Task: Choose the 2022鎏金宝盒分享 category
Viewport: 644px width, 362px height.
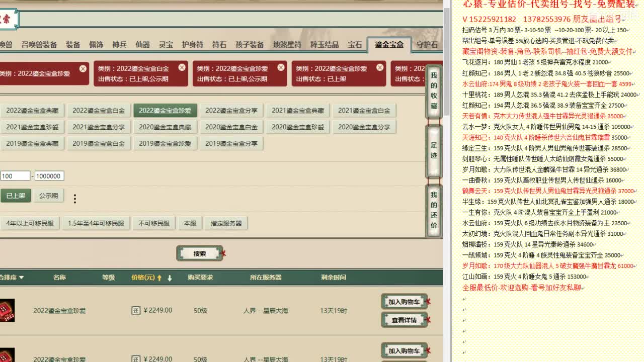Action: [231, 111]
